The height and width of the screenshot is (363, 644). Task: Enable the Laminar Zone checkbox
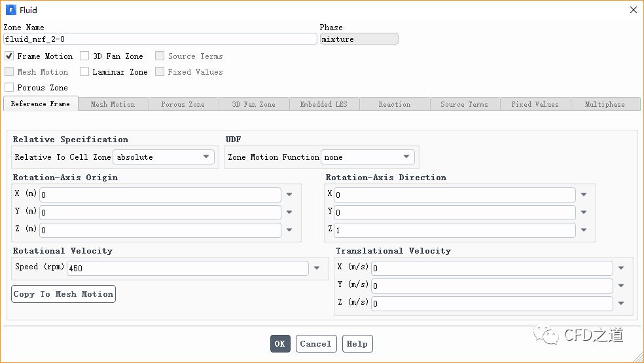84,72
